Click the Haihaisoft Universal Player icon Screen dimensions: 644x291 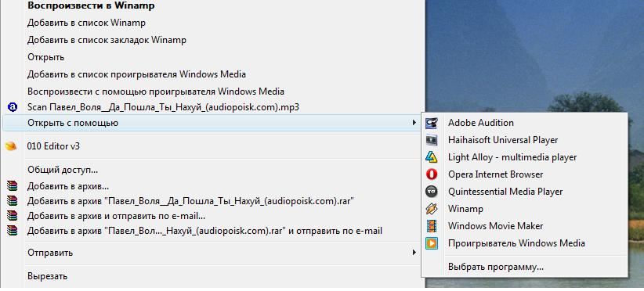(x=432, y=140)
